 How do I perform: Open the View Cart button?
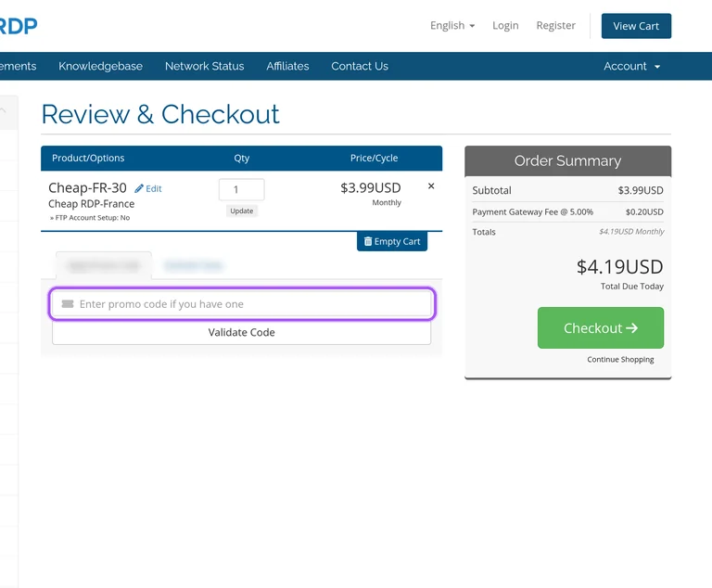636,26
